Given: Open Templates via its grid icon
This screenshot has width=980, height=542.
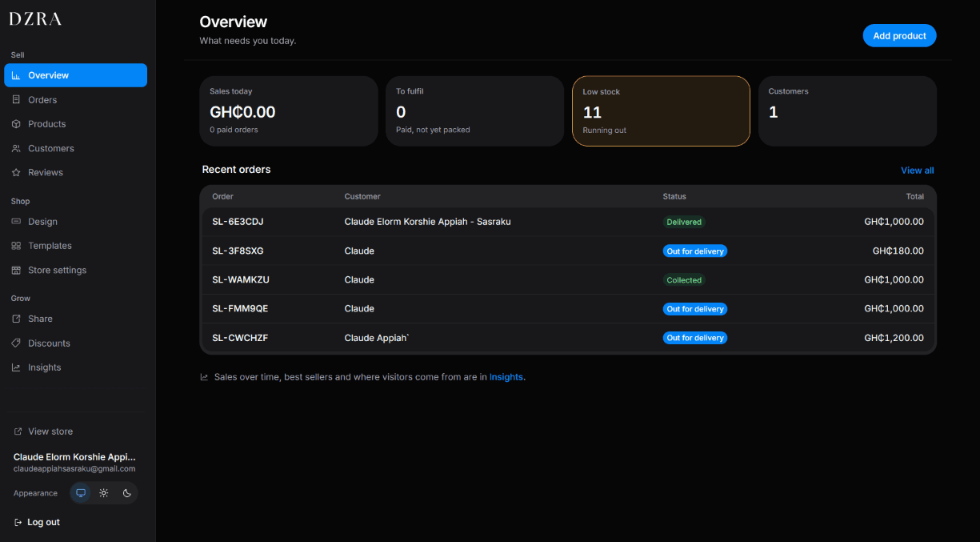Looking at the screenshot, I should click(16, 246).
